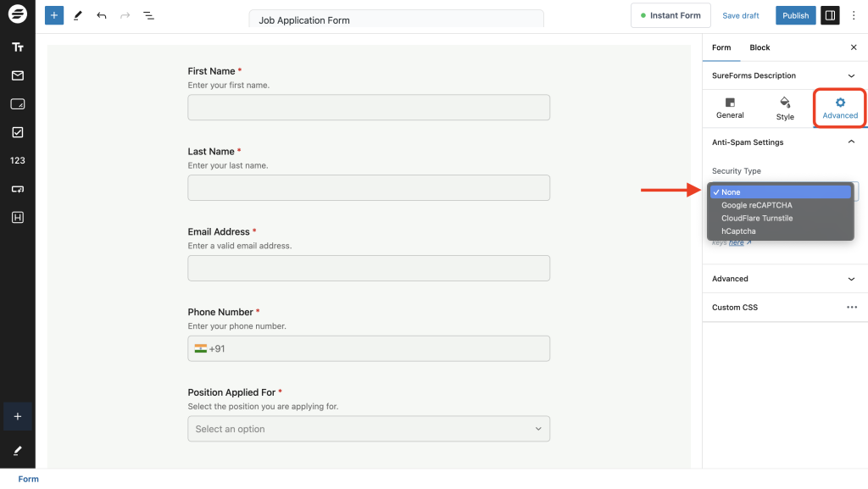The height and width of the screenshot is (489, 868).
Task: Add a text field from sidebar
Action: point(17,47)
